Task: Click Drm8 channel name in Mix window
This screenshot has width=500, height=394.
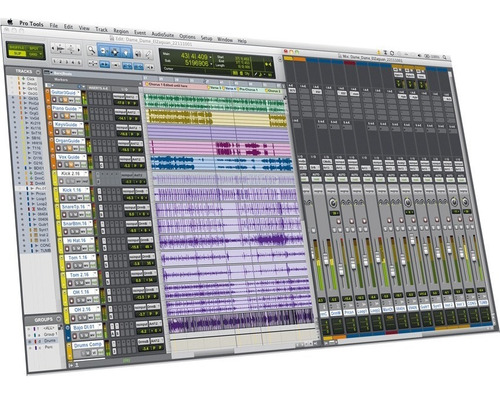Action: click(x=335, y=313)
